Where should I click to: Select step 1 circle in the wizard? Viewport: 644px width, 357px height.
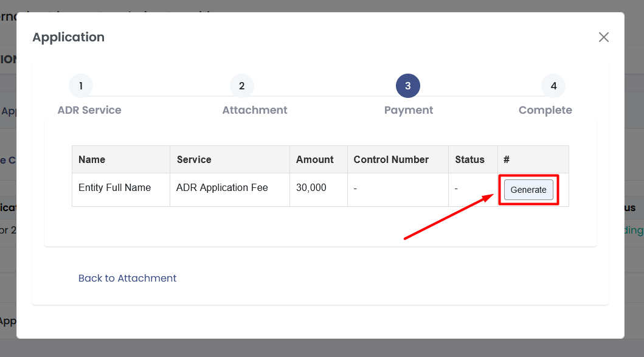pyautogui.click(x=81, y=86)
